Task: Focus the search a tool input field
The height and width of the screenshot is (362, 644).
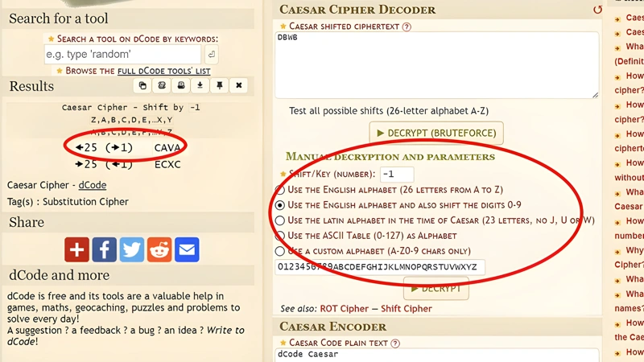Action: (x=122, y=54)
